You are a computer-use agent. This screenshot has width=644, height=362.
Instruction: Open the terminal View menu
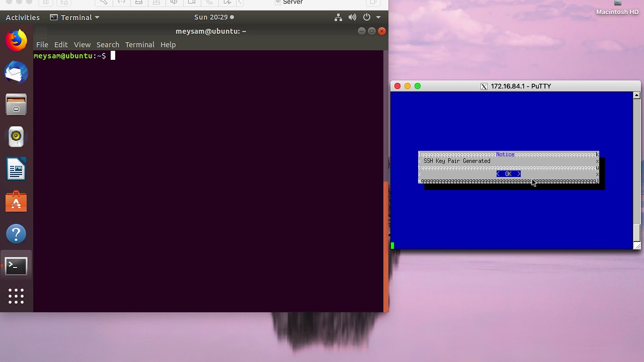(82, 45)
